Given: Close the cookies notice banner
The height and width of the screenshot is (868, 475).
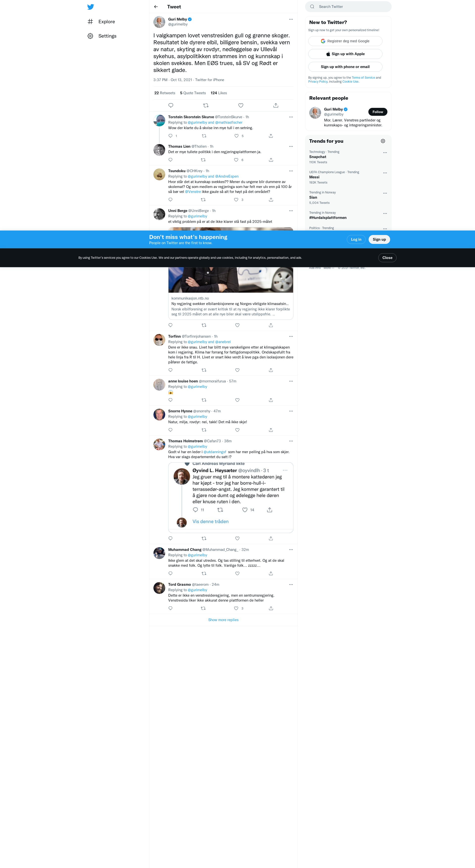Looking at the screenshot, I should coord(387,258).
